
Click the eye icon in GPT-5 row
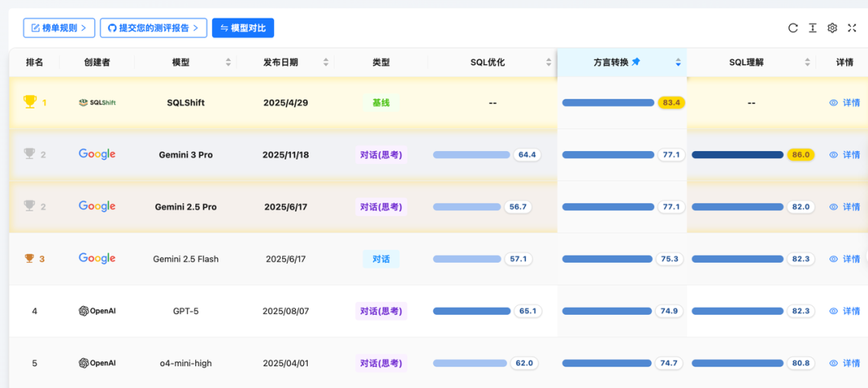click(x=833, y=311)
